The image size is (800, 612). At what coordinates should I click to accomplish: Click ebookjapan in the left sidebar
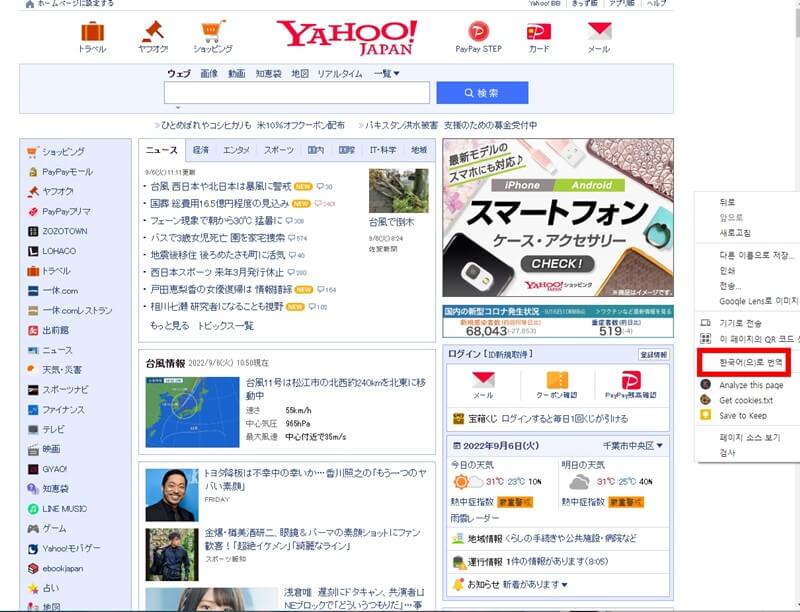pos(63,568)
